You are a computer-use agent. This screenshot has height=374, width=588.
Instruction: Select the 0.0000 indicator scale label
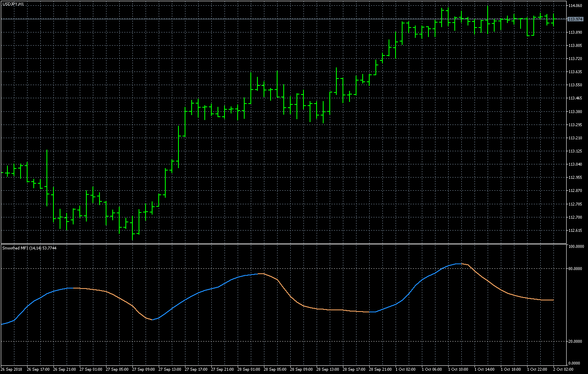coord(575,363)
